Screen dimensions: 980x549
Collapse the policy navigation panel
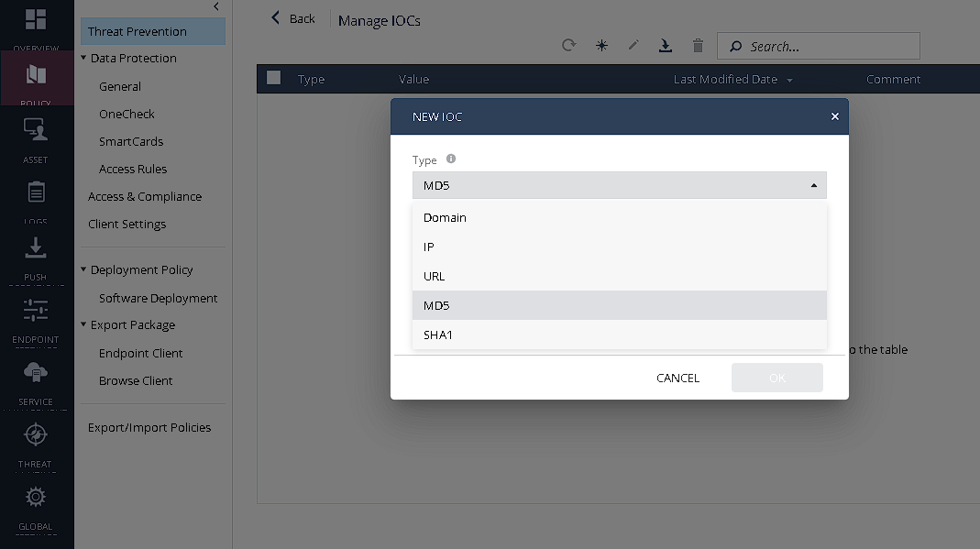click(216, 6)
